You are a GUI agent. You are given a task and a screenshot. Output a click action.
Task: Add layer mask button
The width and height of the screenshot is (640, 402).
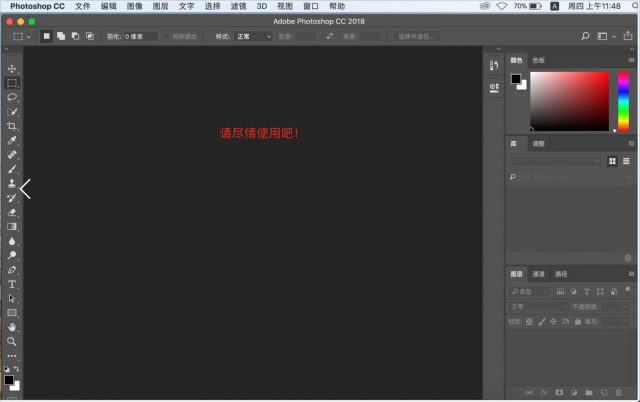pyautogui.click(x=559, y=393)
